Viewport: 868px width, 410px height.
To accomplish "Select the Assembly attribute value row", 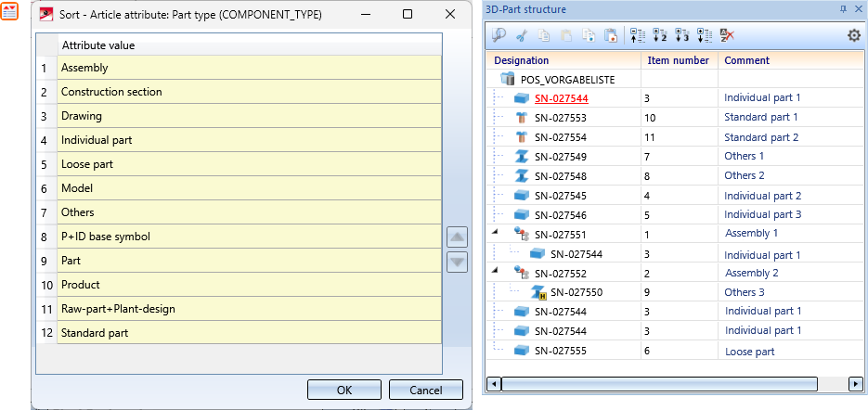I will 249,68.
